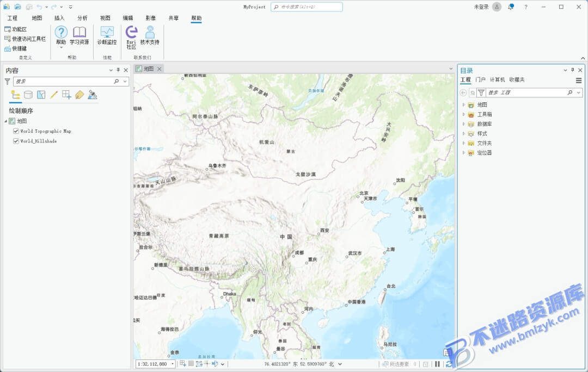
Task: Click the question mark help icon in title bar
Action: [x=526, y=7]
